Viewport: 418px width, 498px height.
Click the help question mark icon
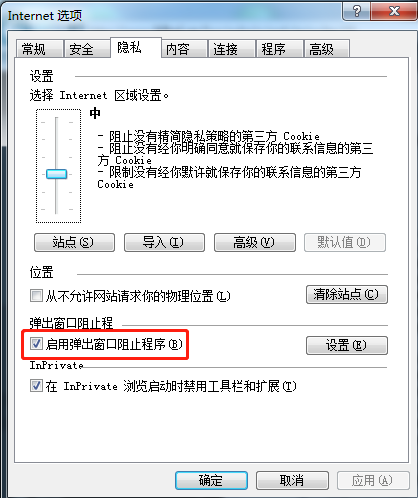[356, 11]
